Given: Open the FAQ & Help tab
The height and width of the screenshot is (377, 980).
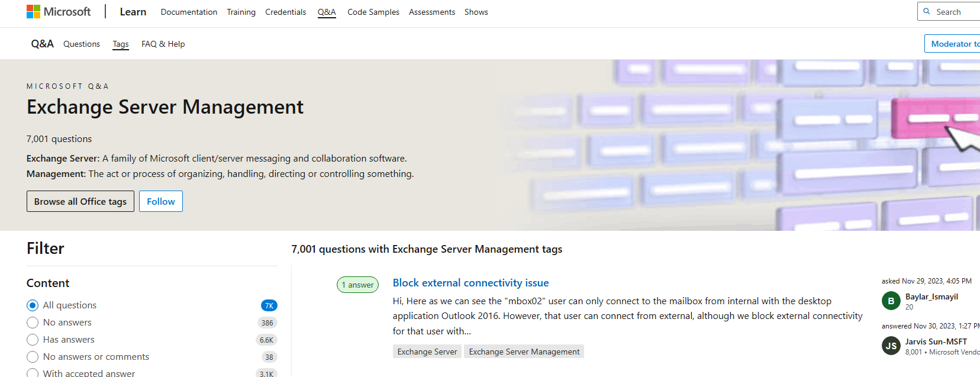Looking at the screenshot, I should click(x=163, y=44).
